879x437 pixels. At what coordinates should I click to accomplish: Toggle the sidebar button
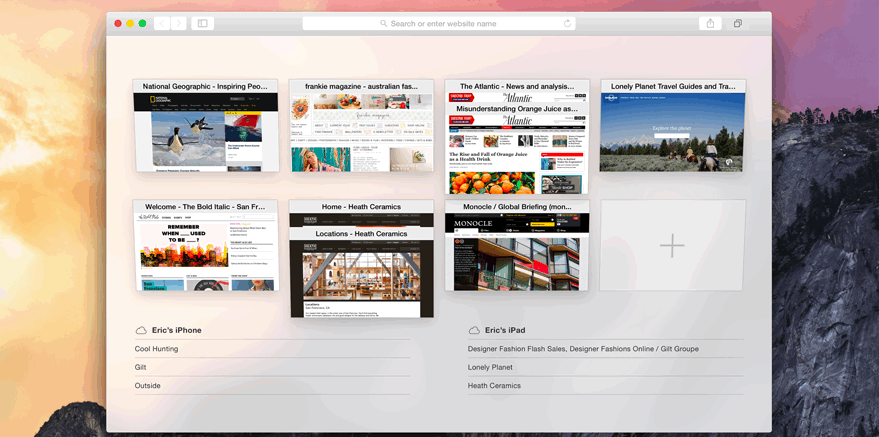(x=202, y=24)
